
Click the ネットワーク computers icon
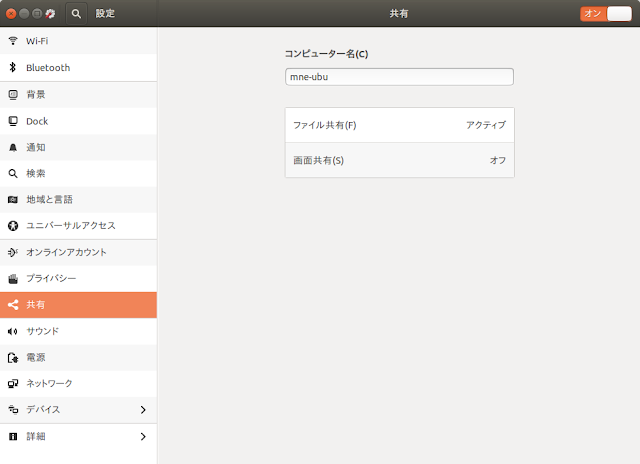[x=13, y=384]
